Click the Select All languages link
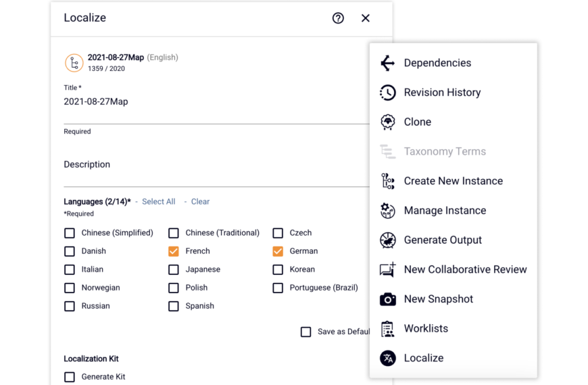Screen dimensions: 588x385 [158, 202]
